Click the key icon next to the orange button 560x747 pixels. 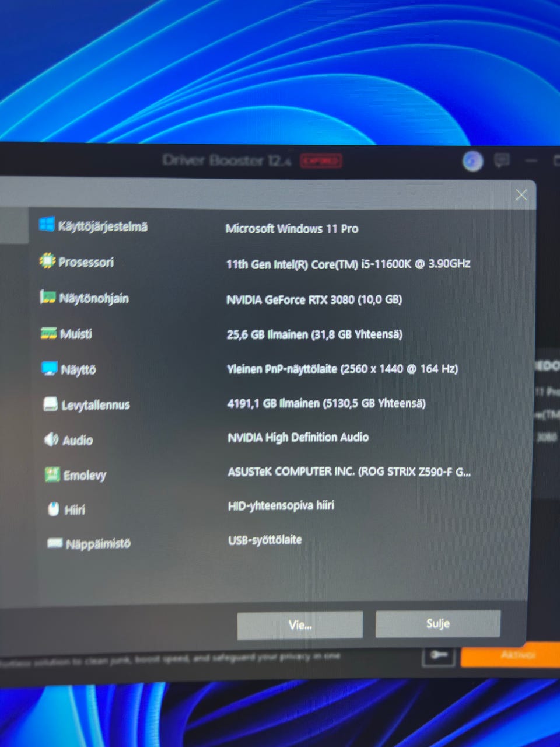coord(439,655)
